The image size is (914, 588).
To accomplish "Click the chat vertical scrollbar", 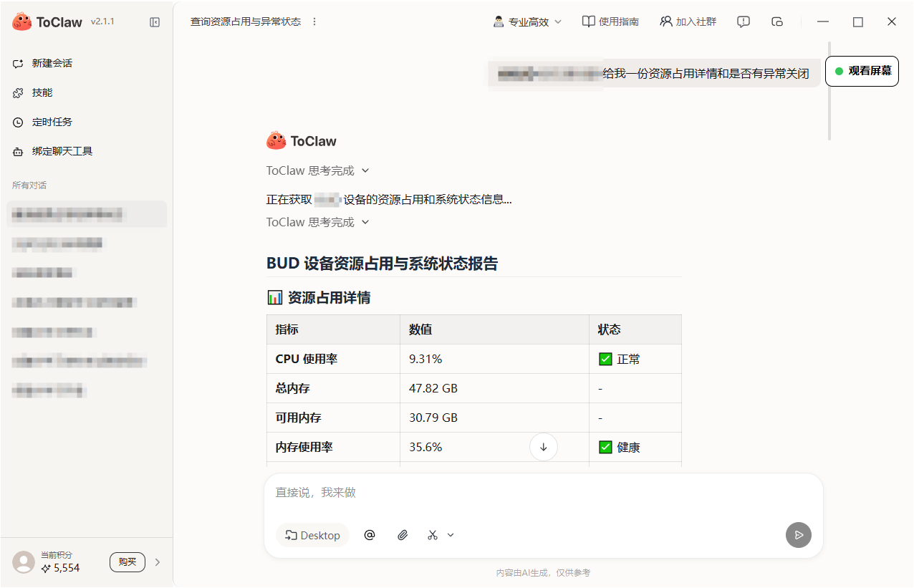I will pyautogui.click(x=829, y=90).
